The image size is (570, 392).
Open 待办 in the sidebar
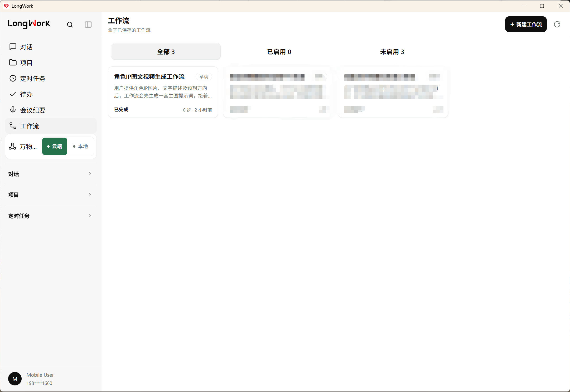click(51, 94)
